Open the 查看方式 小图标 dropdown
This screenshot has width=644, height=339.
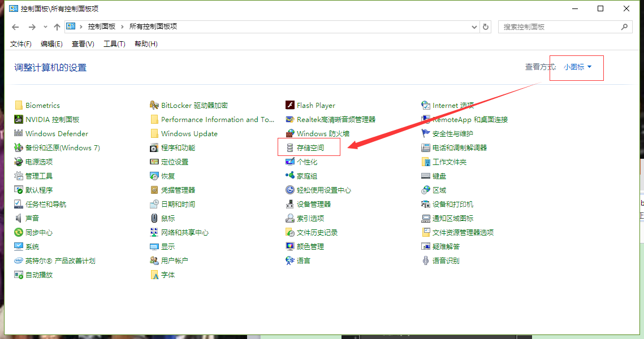pos(577,67)
